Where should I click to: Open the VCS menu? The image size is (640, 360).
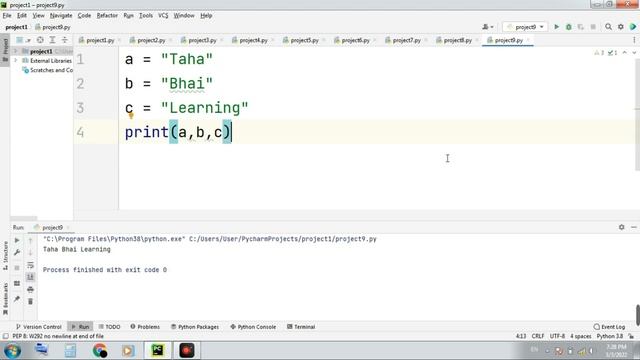[x=163, y=16]
